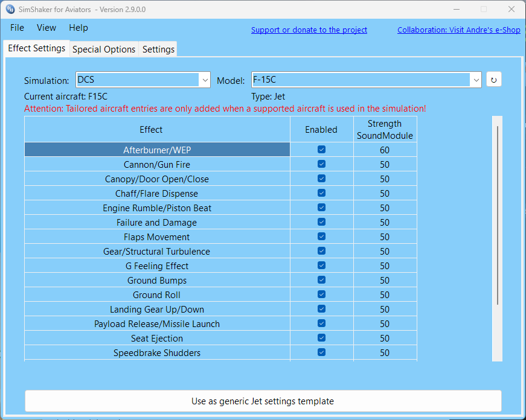526x420 pixels.
Task: Open Collaboration: Visit Andre's e-Shop link
Action: (x=458, y=30)
